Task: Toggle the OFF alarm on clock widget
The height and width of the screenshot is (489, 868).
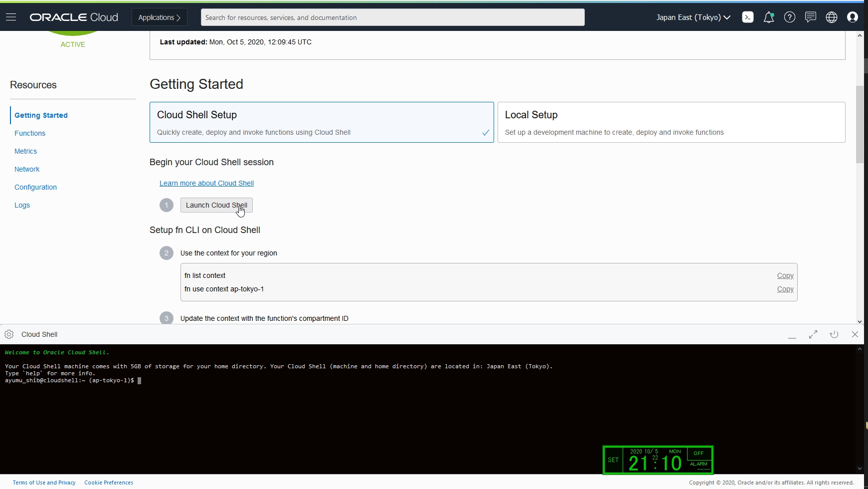Action: tap(698, 453)
